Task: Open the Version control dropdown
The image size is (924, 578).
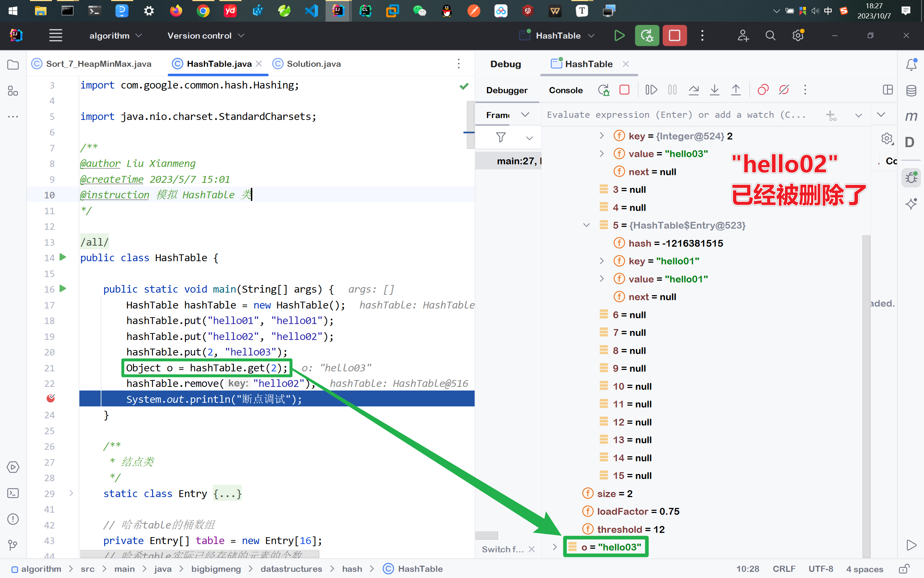Action: 205,35
